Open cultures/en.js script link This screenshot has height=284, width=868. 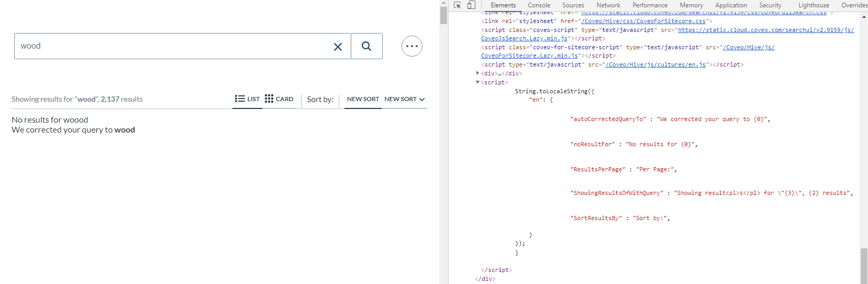pyautogui.click(x=655, y=64)
